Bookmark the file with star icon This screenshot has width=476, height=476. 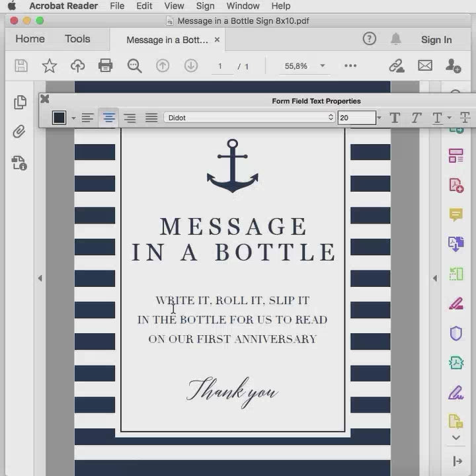(x=50, y=65)
